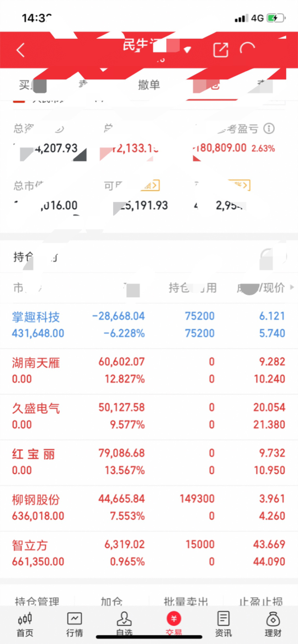This screenshot has height=644, width=298.
Task: Tap the 批量卖出 button
Action: coord(186,601)
